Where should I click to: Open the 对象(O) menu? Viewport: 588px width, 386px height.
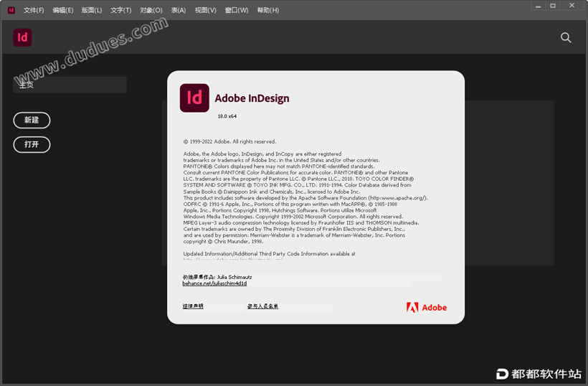(x=151, y=10)
